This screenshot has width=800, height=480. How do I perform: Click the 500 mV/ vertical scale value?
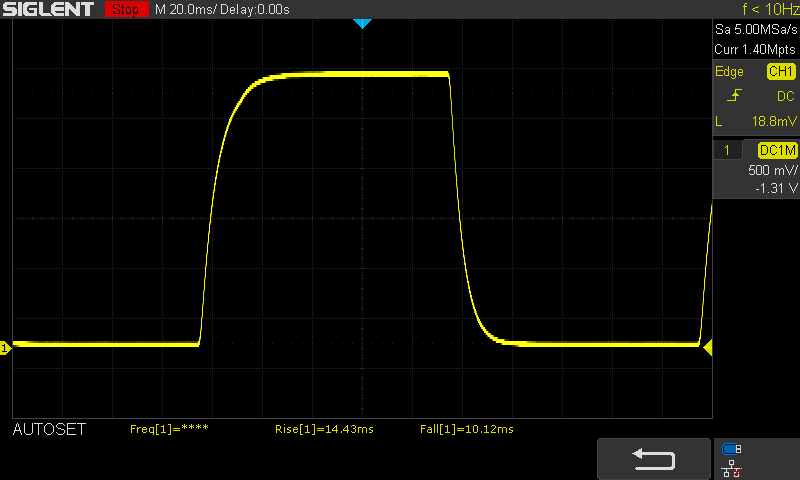772,170
